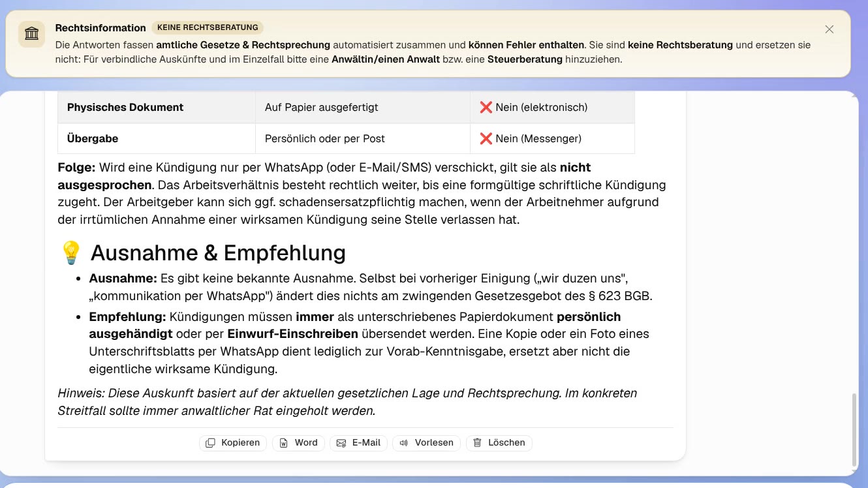The height and width of the screenshot is (488, 868).
Task: Click the 'Rechtsinformation' banner title
Action: pyautogui.click(x=101, y=28)
